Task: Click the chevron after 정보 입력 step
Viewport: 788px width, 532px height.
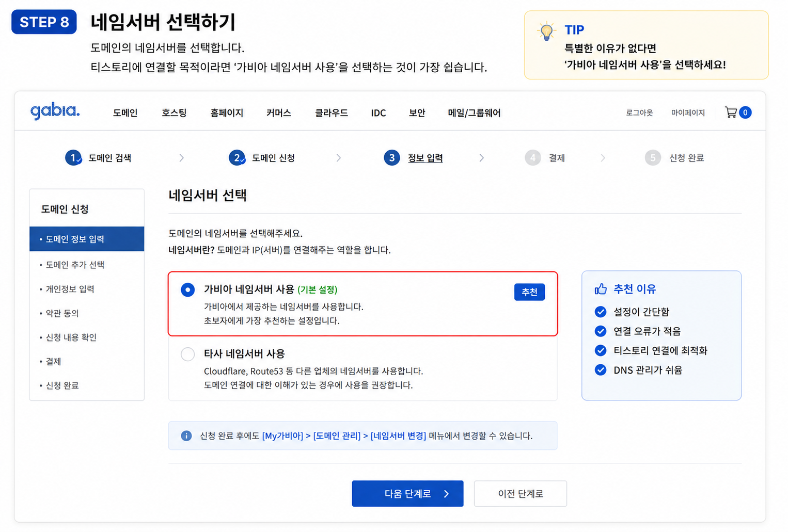Action: (x=481, y=158)
